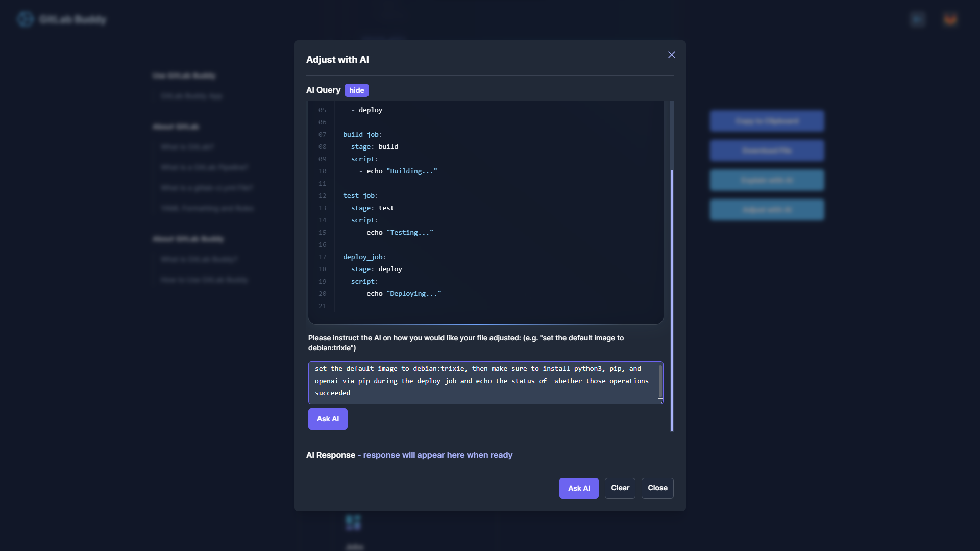
Task: Click the small scrollbar inside the instruction textarea
Action: [660, 381]
